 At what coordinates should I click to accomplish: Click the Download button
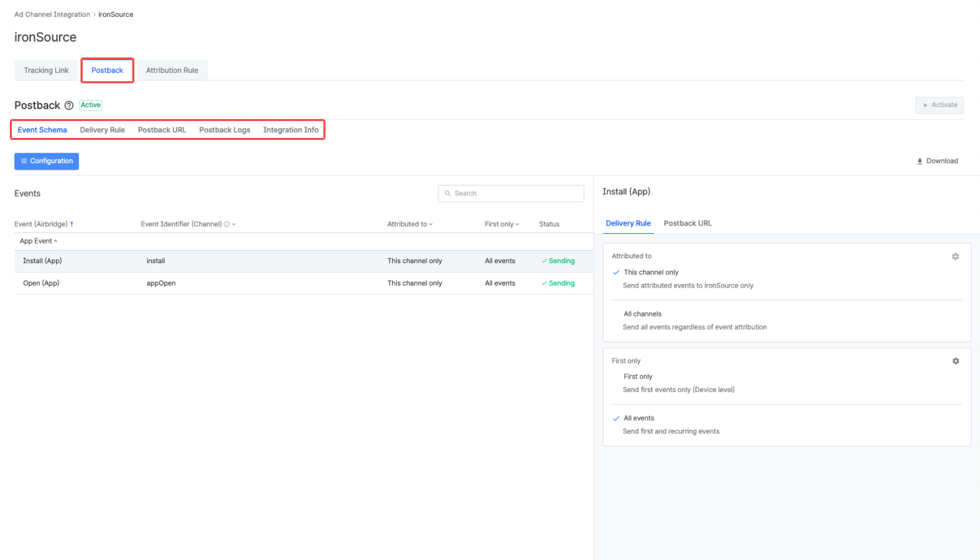pos(937,161)
